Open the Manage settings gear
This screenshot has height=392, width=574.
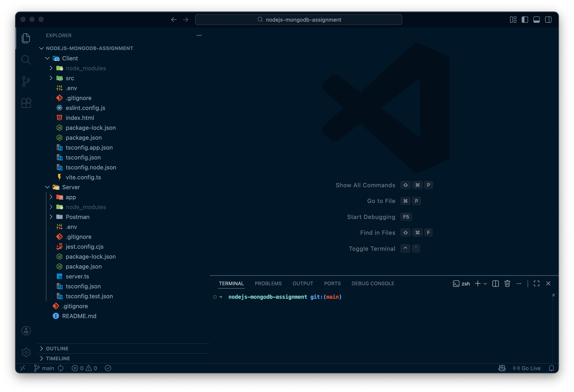26,352
